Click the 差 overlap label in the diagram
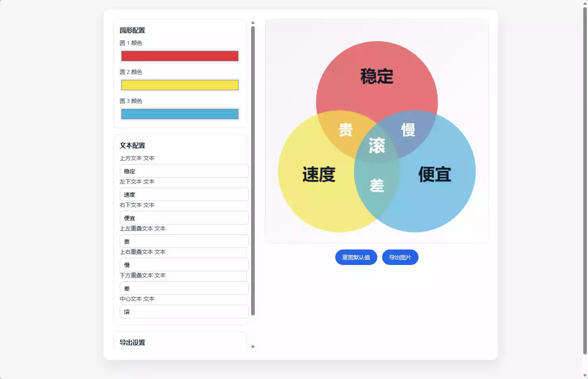Image resolution: width=588 pixels, height=379 pixels. [x=377, y=186]
